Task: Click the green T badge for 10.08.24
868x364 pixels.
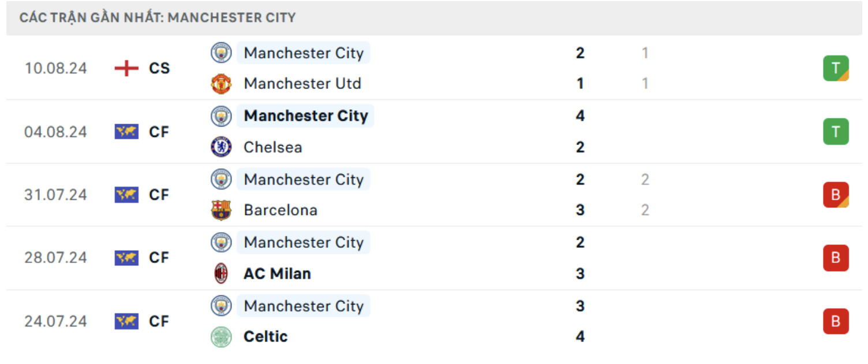Action: pos(835,68)
